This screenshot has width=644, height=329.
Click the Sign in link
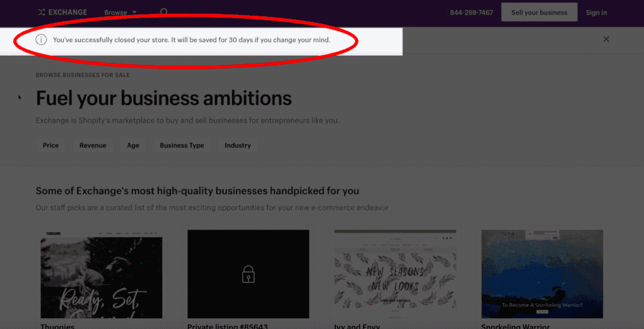coord(596,13)
